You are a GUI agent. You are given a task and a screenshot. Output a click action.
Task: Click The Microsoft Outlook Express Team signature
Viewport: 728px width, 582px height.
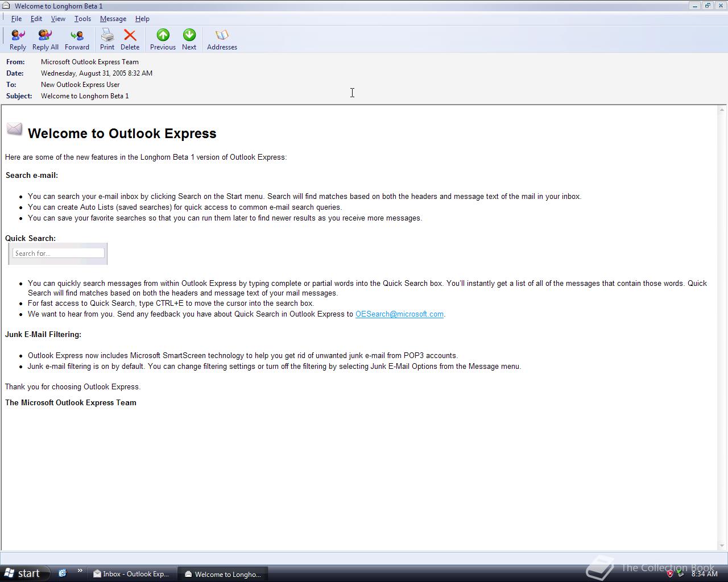71,402
